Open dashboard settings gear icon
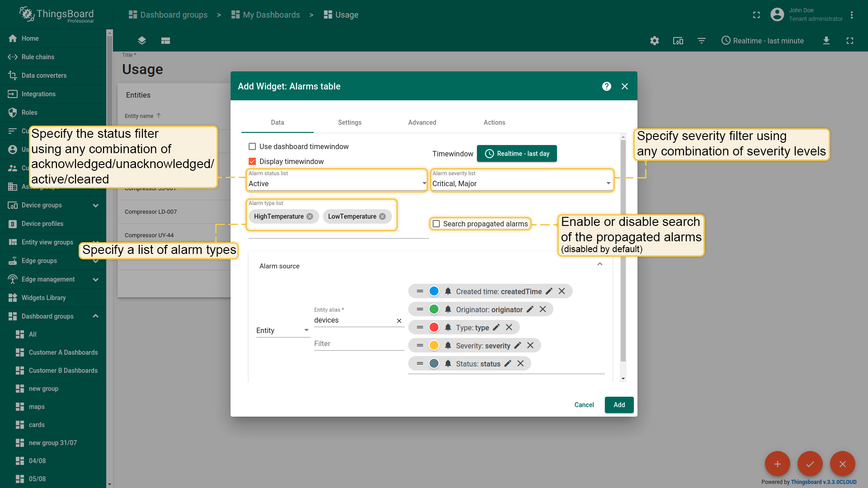This screenshot has height=488, width=868. tap(655, 41)
